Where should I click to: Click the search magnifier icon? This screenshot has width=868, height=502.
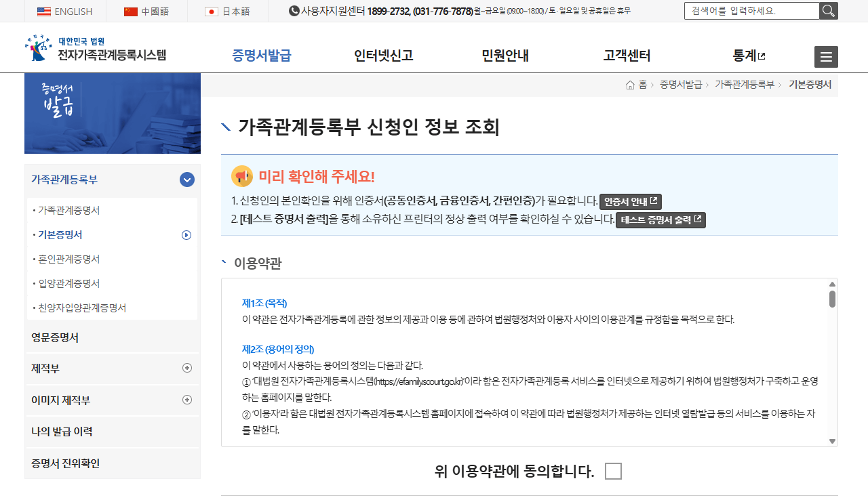tap(829, 11)
